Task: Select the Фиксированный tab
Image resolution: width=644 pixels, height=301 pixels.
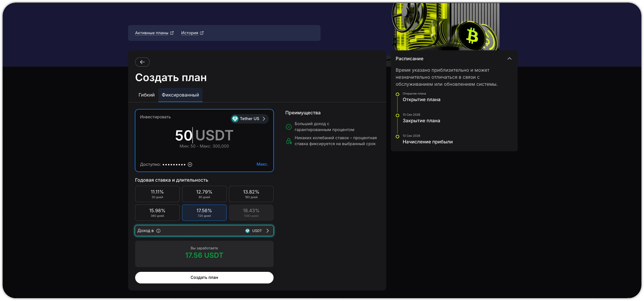Action: click(180, 95)
